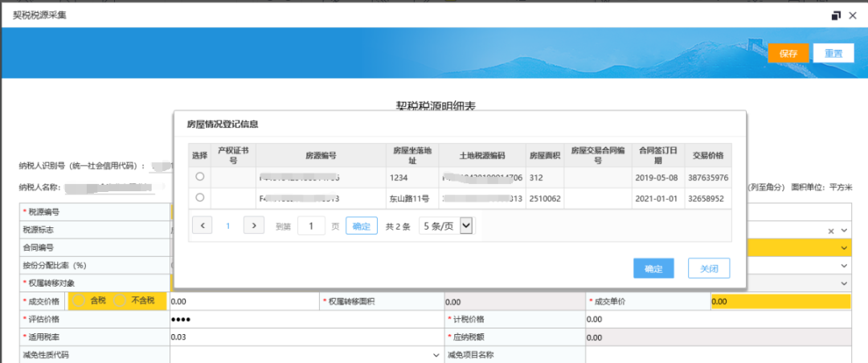Expand the 权属转移对象 row dropdown arrow
The width and height of the screenshot is (868, 363).
[x=844, y=283]
